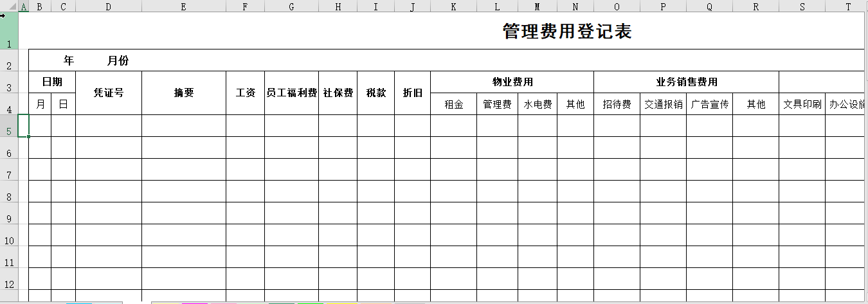Image resolution: width=868 pixels, height=304 pixels.
Task: Click the 工资 header cell
Action: (x=245, y=93)
